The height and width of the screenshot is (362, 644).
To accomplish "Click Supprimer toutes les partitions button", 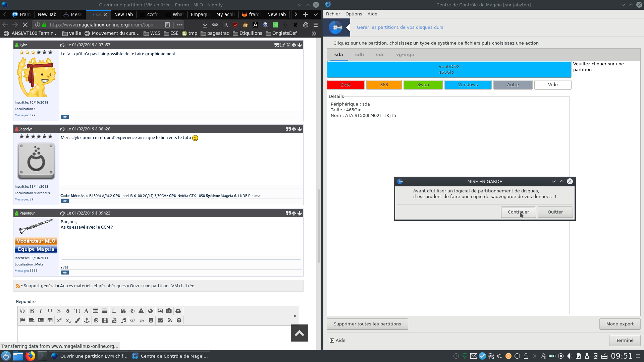I will 367,324.
